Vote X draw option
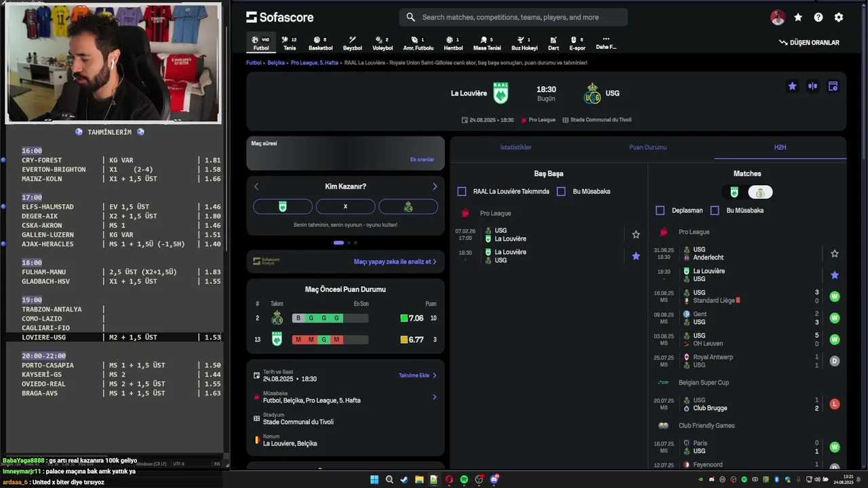 point(345,207)
